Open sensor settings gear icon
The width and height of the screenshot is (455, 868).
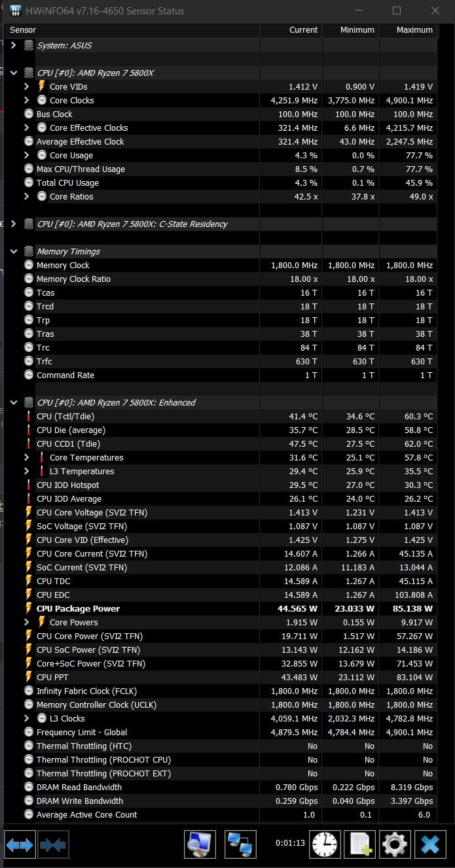point(394,844)
